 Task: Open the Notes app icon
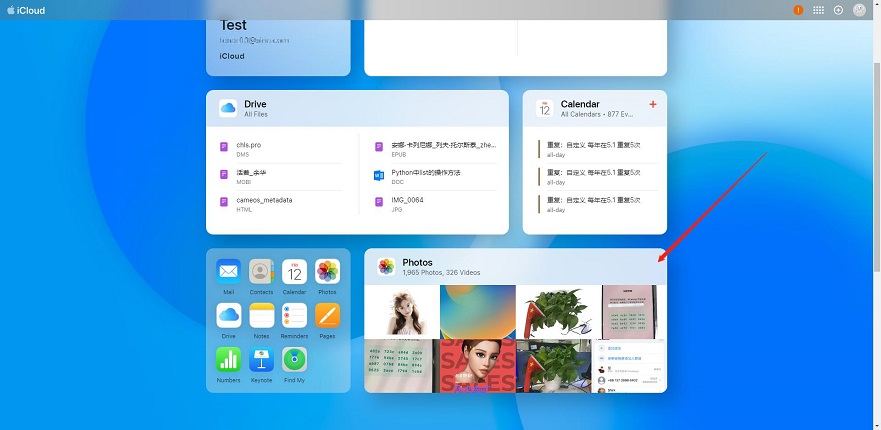pyautogui.click(x=261, y=315)
